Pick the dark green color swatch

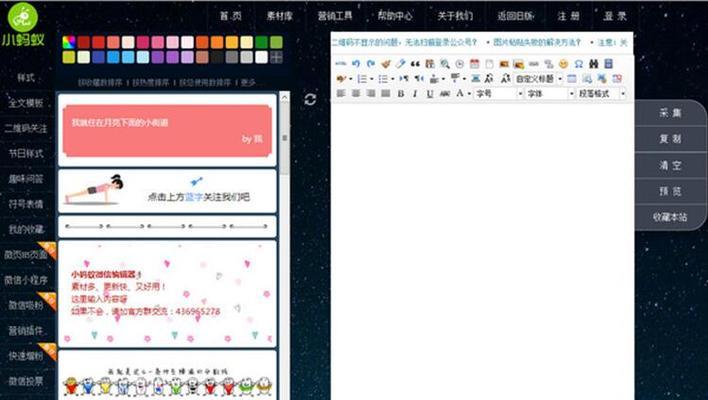coord(261,42)
